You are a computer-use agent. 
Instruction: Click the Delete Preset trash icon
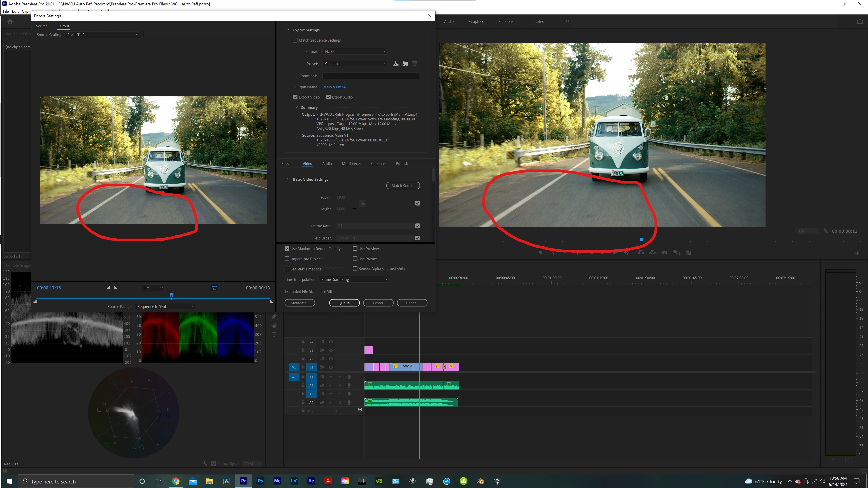[x=414, y=63]
